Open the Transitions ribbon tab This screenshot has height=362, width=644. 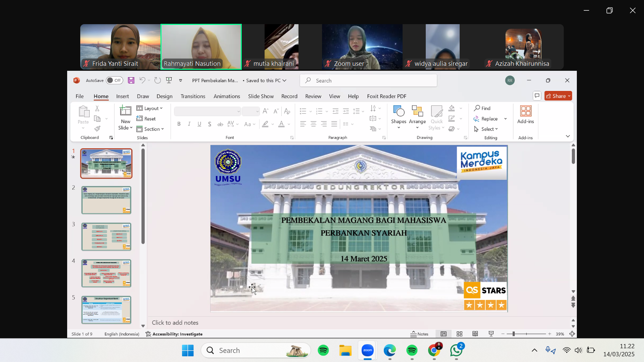coord(193,96)
